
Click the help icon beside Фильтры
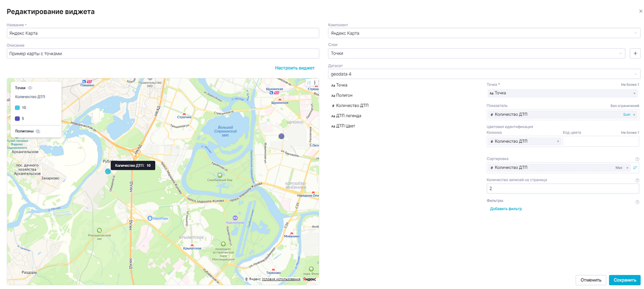click(x=637, y=201)
